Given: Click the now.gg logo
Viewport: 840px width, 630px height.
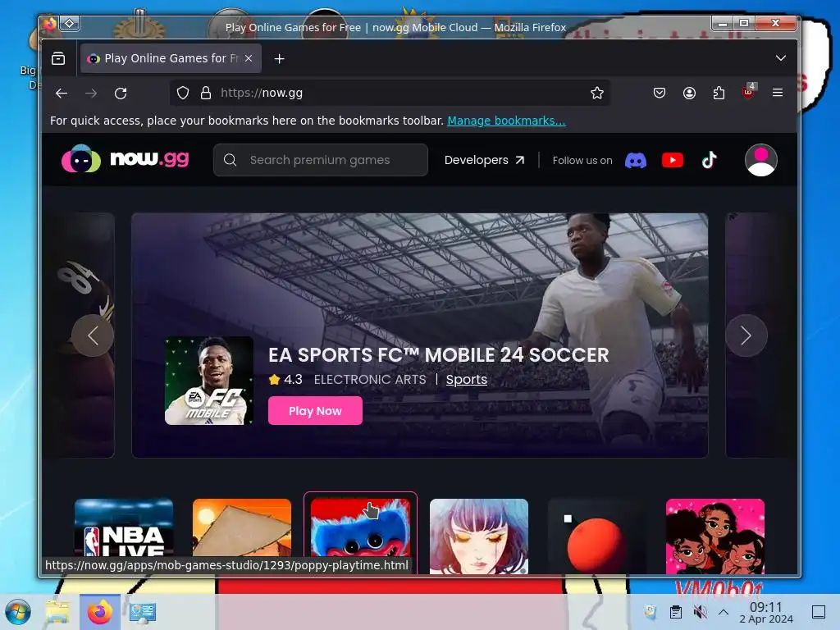Looking at the screenshot, I should pyautogui.click(x=125, y=158).
